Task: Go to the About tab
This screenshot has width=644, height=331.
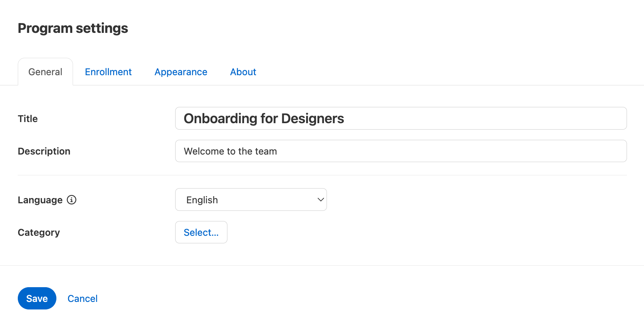Action: [x=243, y=72]
